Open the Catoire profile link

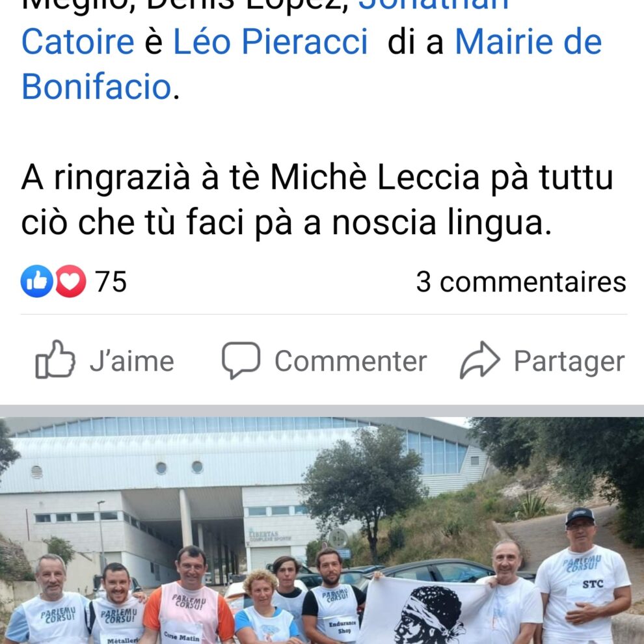pyautogui.click(x=77, y=42)
